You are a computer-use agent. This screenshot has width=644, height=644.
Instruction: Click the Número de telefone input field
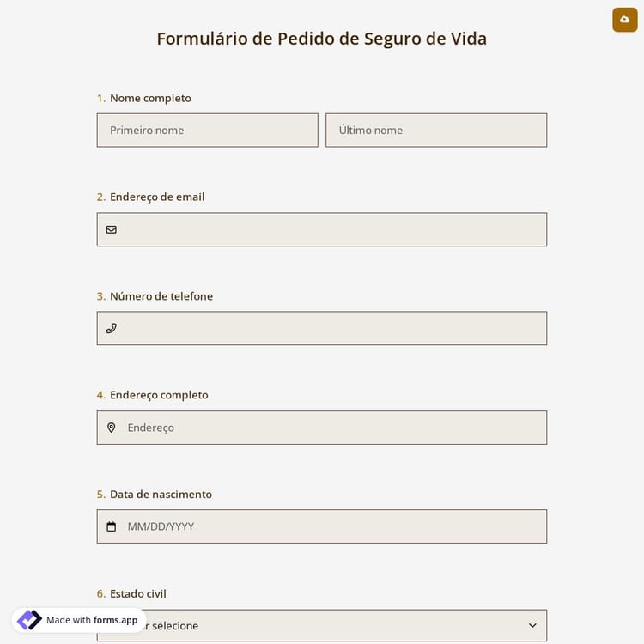pos(331,328)
